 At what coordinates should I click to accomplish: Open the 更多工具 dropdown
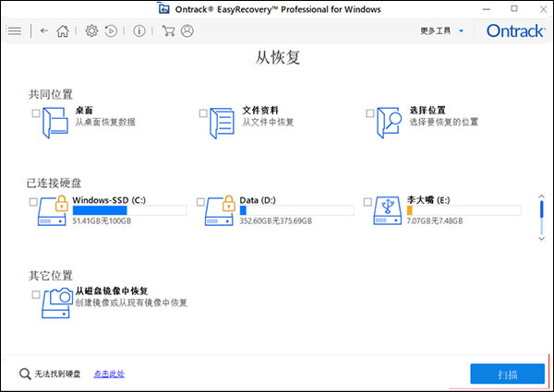coord(441,31)
